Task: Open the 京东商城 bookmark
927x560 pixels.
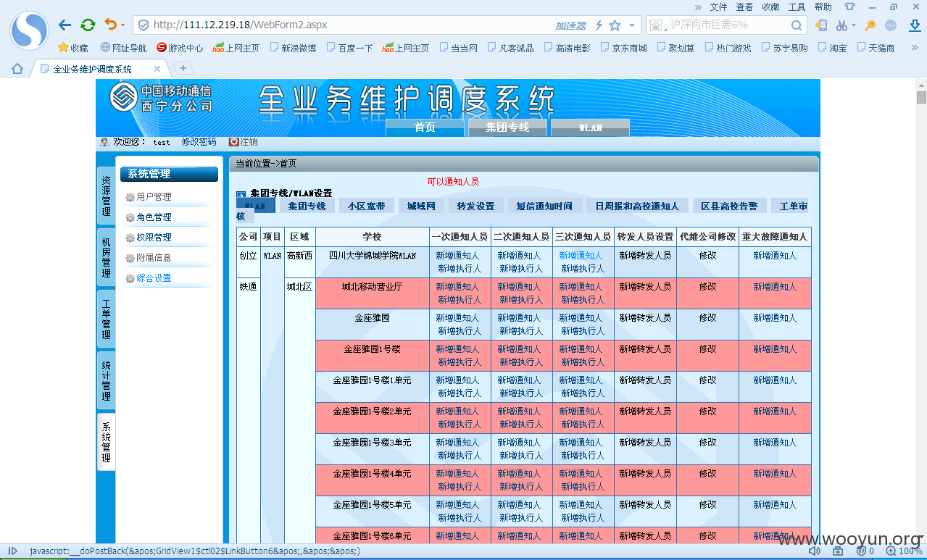Action: [x=623, y=48]
